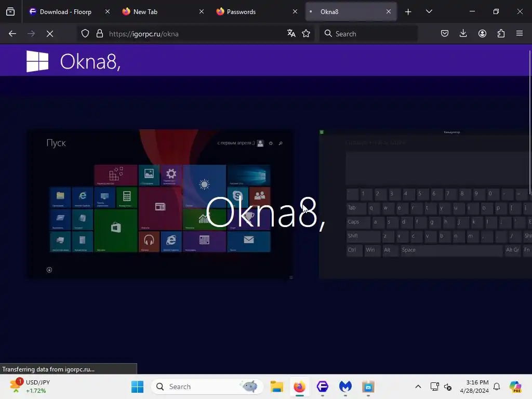Click the Caps key on keyboard thumbnail
532x399 pixels.
point(358,222)
